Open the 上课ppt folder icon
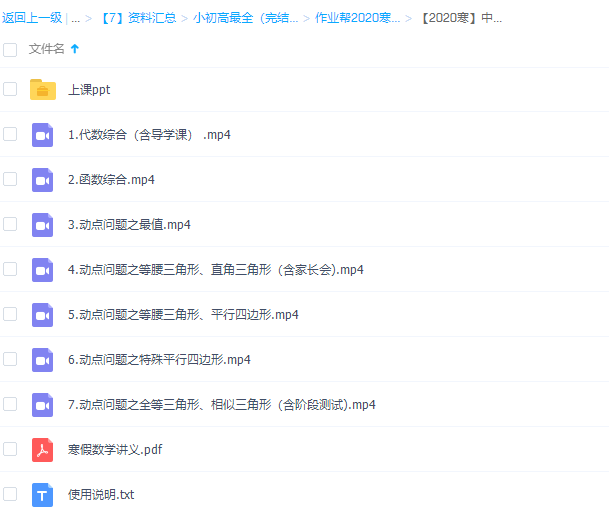The height and width of the screenshot is (516, 609). [x=42, y=90]
